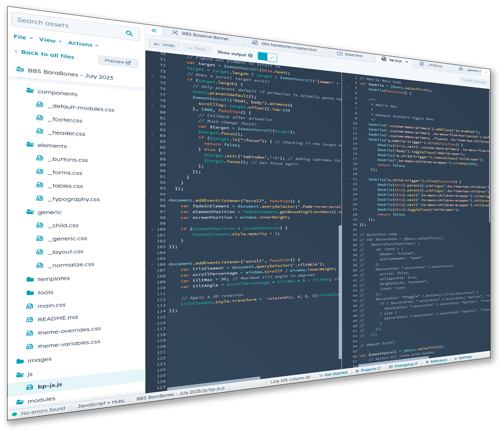Click the file icon beside theme-variables.css
504x433 pixels.
coord(30,347)
